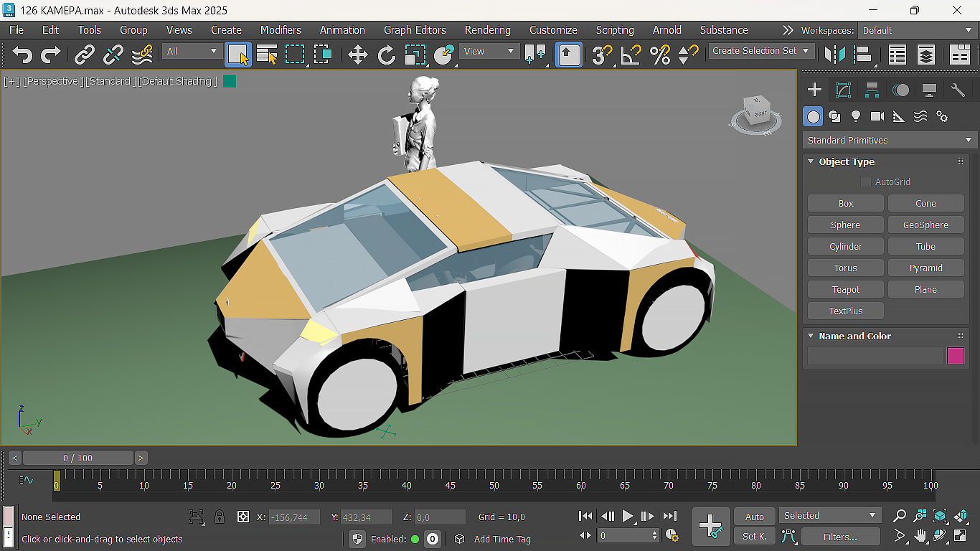Click the magenta object color swatch
The image size is (980, 551).
coord(956,356)
